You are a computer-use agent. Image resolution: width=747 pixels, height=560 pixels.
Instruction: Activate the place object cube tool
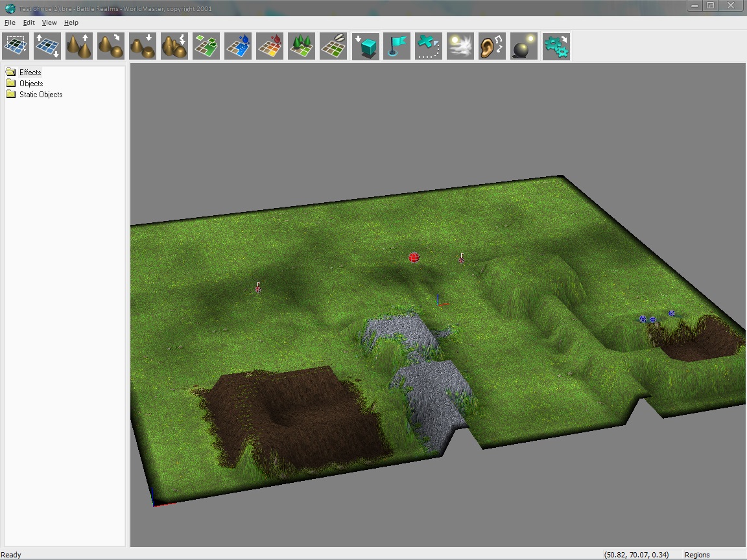pyautogui.click(x=366, y=46)
